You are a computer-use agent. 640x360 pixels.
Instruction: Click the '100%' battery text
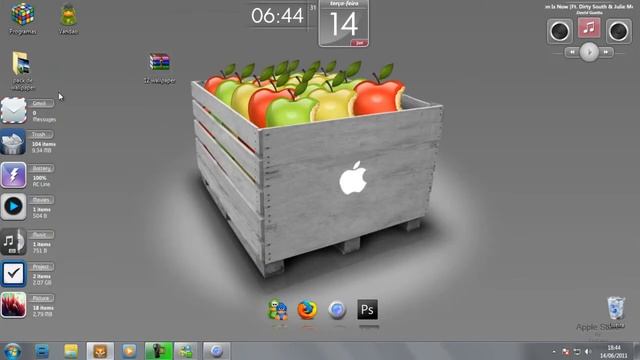click(x=40, y=178)
